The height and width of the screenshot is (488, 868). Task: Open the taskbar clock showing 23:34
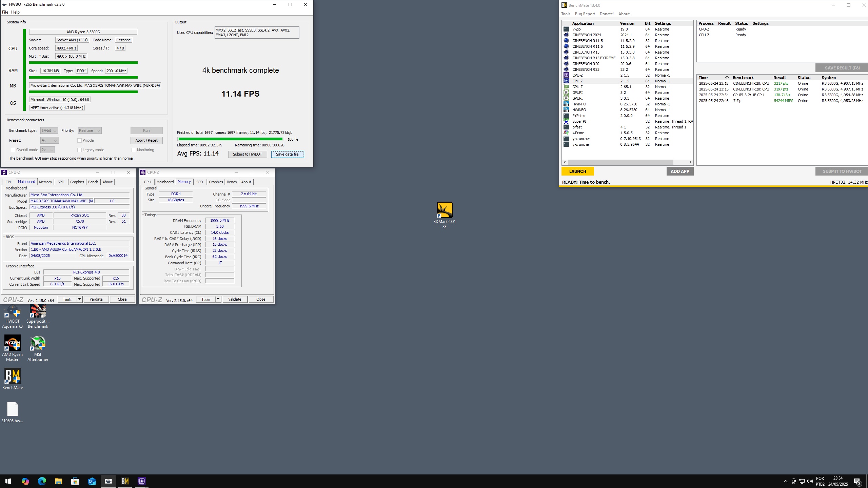[838, 481]
